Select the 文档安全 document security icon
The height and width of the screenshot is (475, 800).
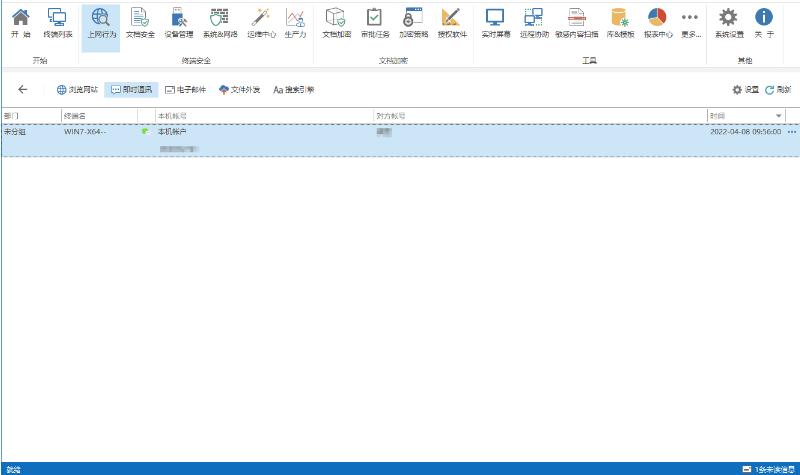pyautogui.click(x=141, y=23)
